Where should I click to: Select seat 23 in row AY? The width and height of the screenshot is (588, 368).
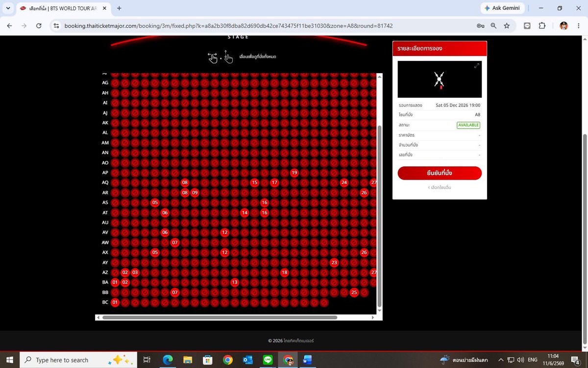(x=334, y=263)
